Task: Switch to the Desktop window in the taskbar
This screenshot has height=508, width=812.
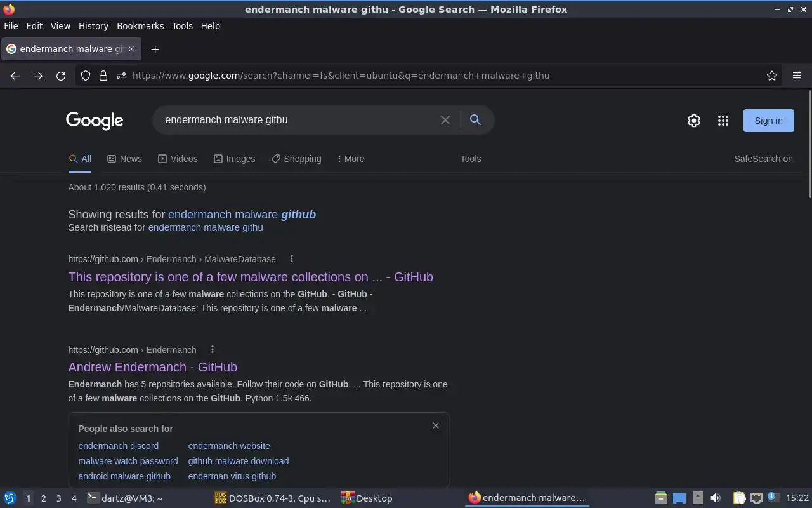Action: tap(368, 498)
